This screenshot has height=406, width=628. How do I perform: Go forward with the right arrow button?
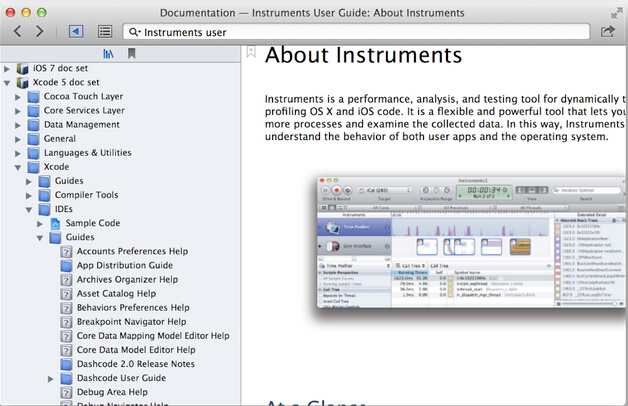pos(41,32)
